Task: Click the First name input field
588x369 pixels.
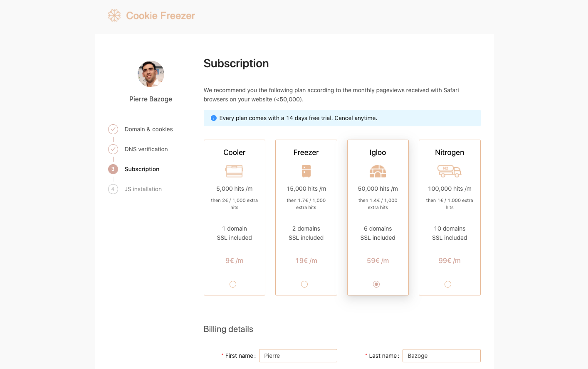Action: 298,356
